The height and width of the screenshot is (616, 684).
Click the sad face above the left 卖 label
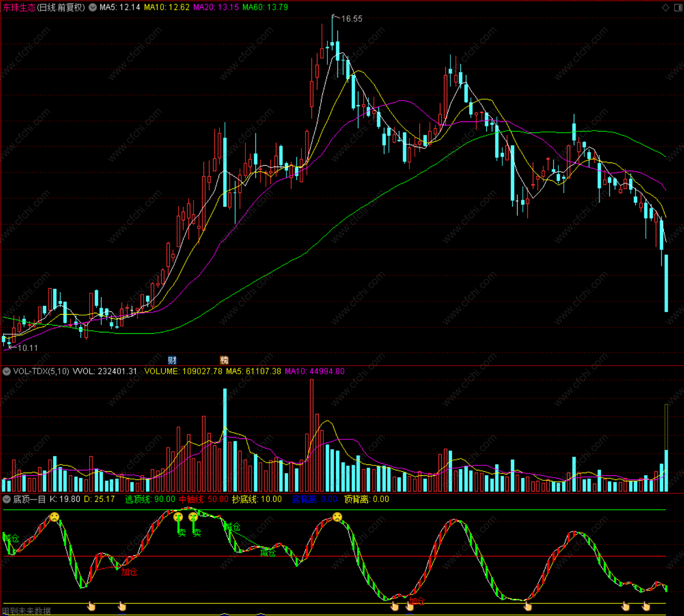[178, 517]
